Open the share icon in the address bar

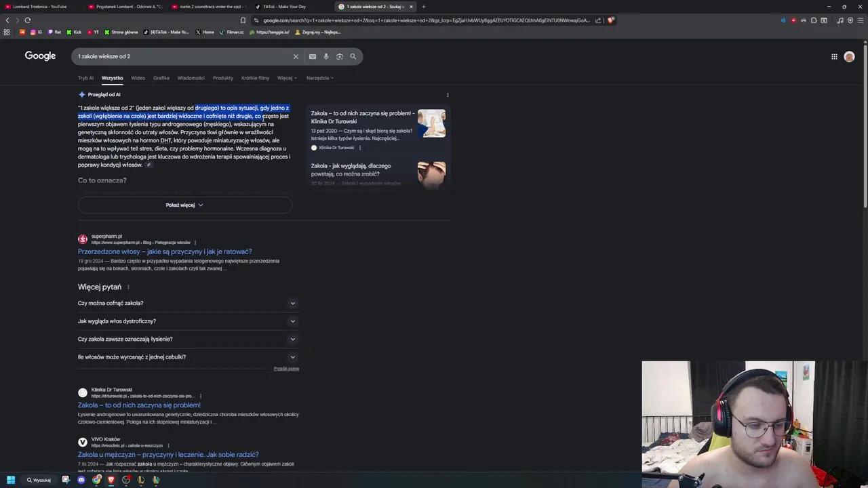coord(598,20)
